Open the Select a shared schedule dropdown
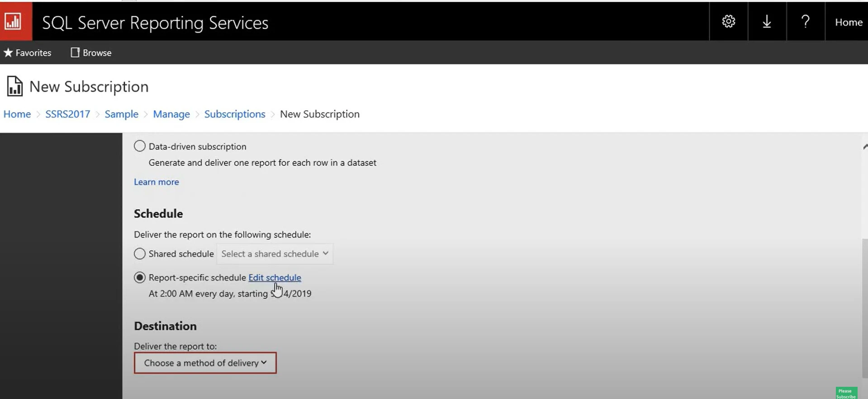 pyautogui.click(x=275, y=254)
